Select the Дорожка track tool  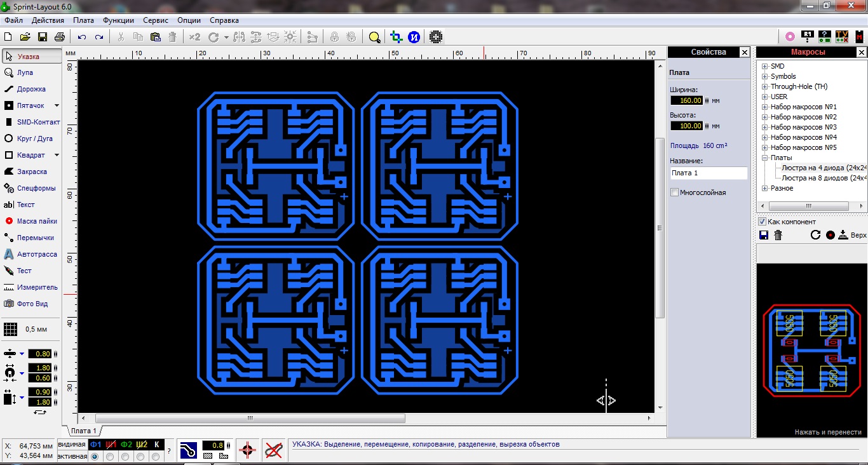[x=31, y=89]
